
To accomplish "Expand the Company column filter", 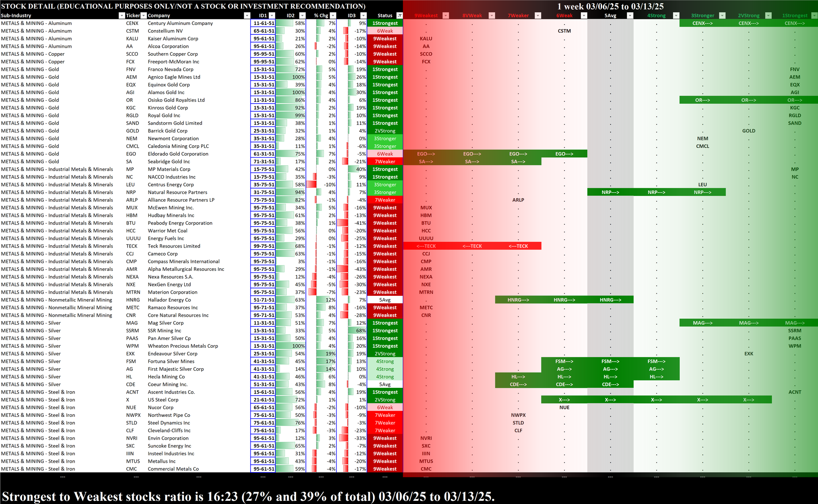I will pos(247,16).
